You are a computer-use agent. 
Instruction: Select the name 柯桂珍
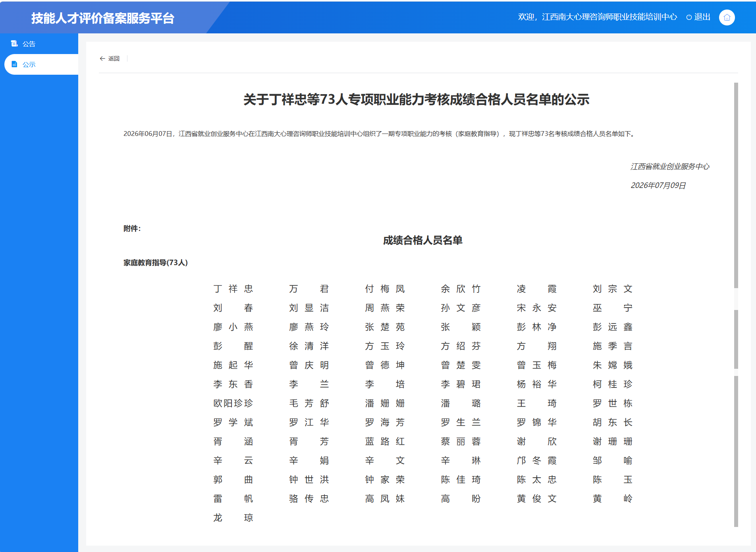click(612, 384)
